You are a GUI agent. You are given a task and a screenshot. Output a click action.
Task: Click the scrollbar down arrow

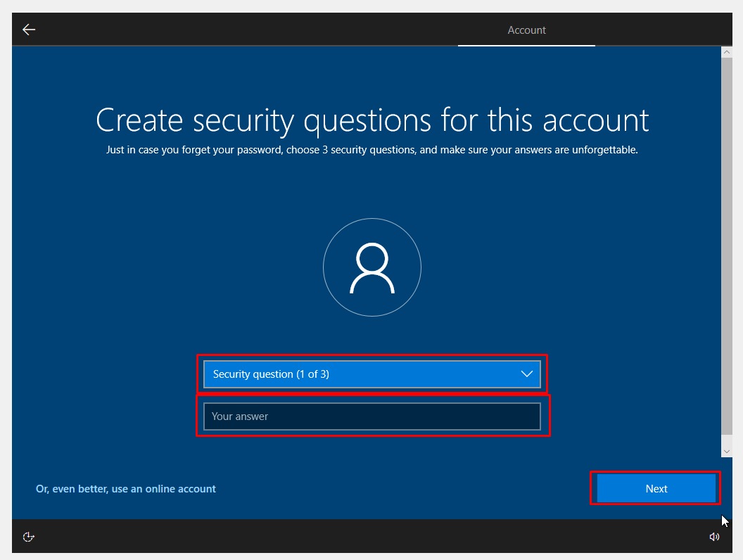pyautogui.click(x=726, y=452)
